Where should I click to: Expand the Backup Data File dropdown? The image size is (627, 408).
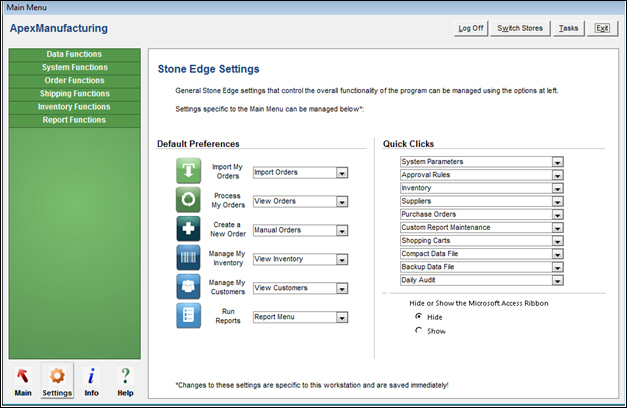pos(557,267)
